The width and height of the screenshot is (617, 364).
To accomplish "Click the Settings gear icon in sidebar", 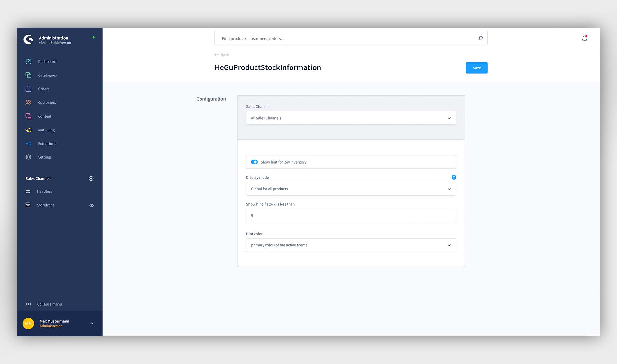I will pos(29,157).
